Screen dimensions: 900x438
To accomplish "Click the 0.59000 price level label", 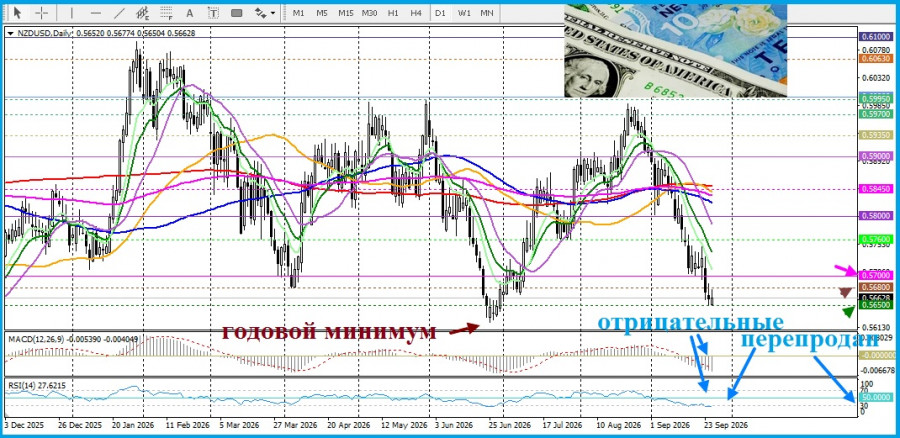I will click(875, 156).
